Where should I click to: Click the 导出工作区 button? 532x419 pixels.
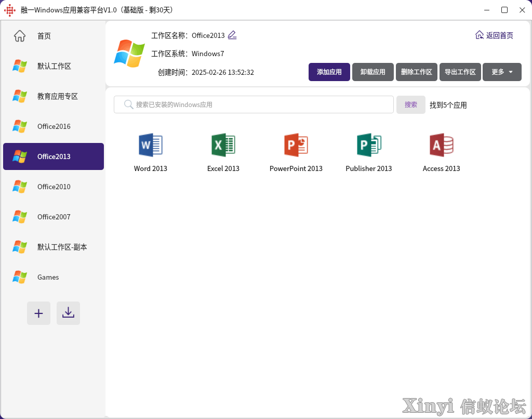click(460, 72)
